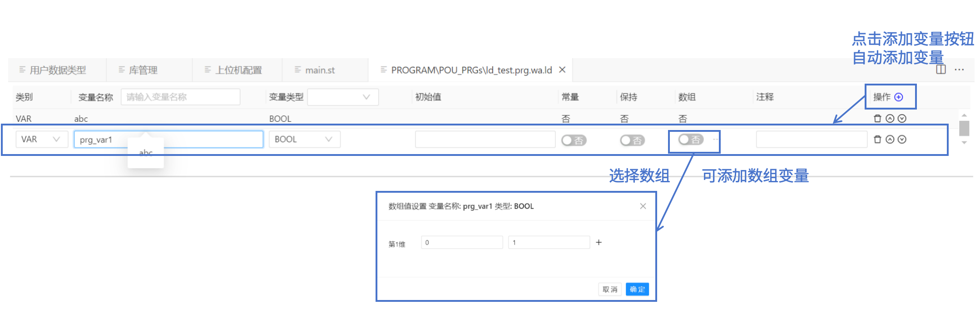Toggle the array switch for prg_var1
This screenshot has width=980, height=330.
691,140
